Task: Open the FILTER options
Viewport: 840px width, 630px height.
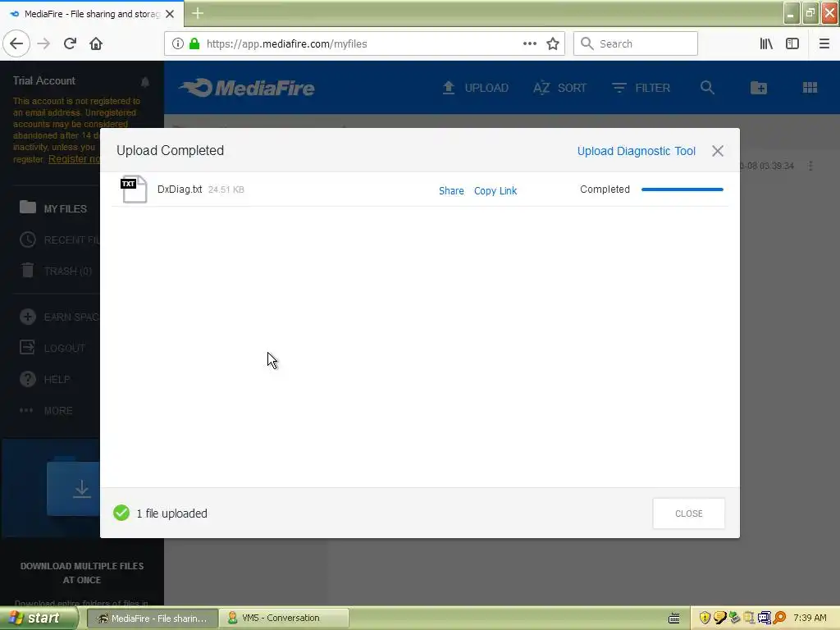Action: 641,88
